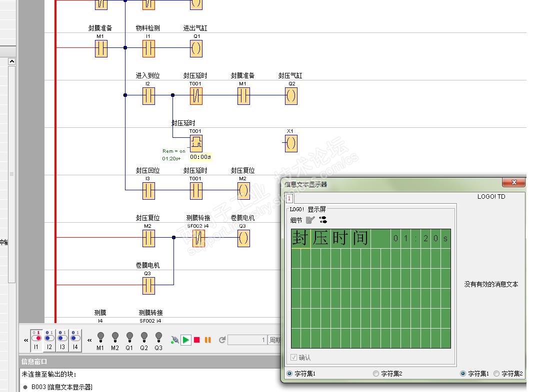
Task: Start the simulation with green play button
Action: (185, 340)
